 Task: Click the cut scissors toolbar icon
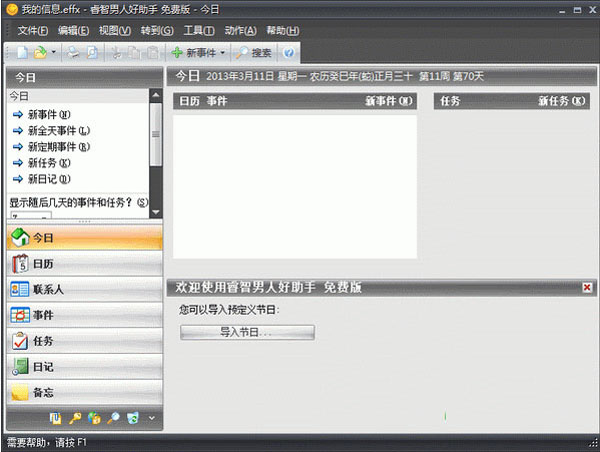click(x=116, y=53)
